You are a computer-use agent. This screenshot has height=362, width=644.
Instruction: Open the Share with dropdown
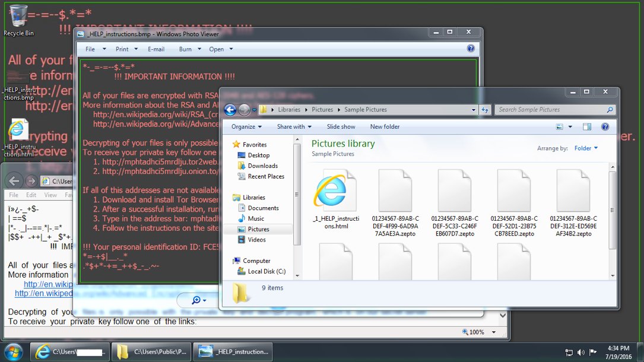294,127
